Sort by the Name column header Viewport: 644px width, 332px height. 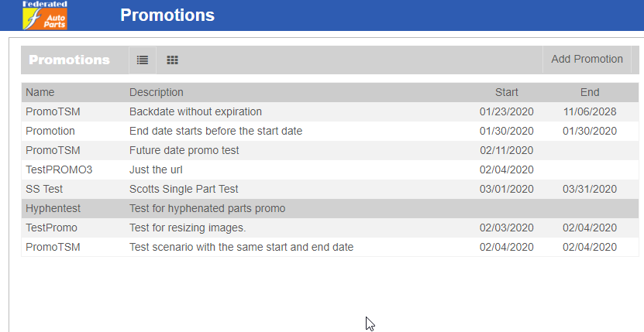(x=40, y=92)
